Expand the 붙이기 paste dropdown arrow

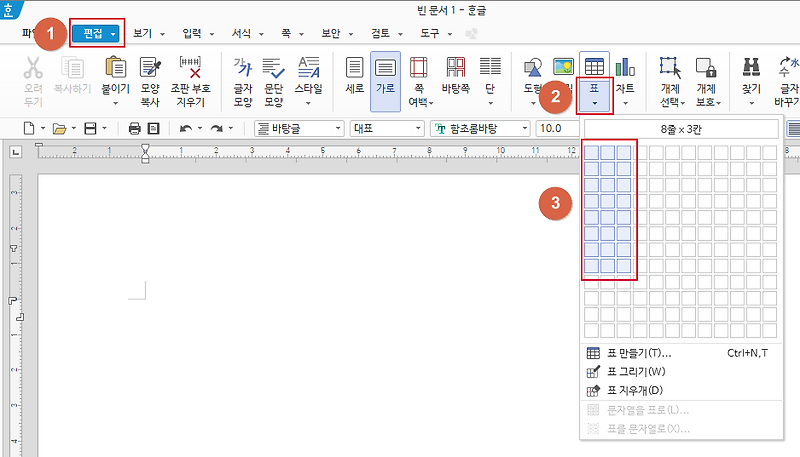(116, 104)
